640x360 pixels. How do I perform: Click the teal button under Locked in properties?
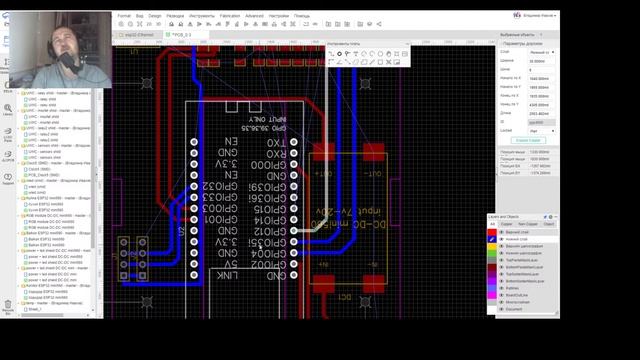coord(528,140)
